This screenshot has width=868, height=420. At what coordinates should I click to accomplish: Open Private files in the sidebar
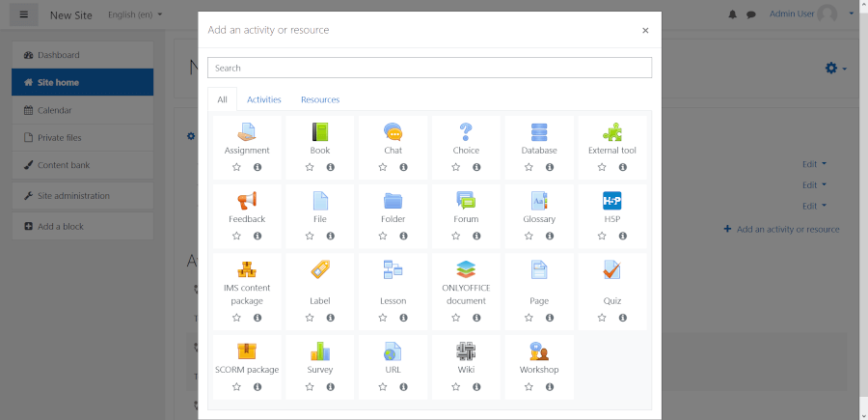(x=83, y=137)
